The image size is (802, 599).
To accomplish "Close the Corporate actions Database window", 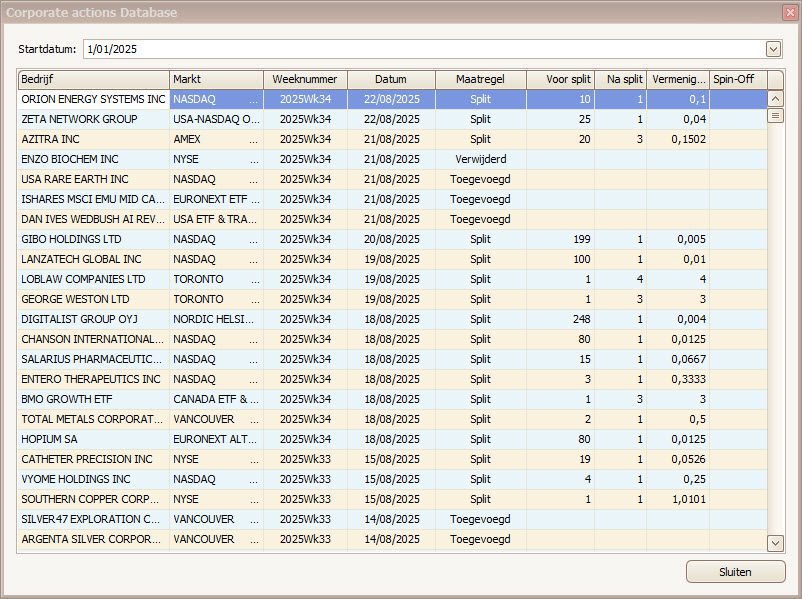I will point(789,12).
